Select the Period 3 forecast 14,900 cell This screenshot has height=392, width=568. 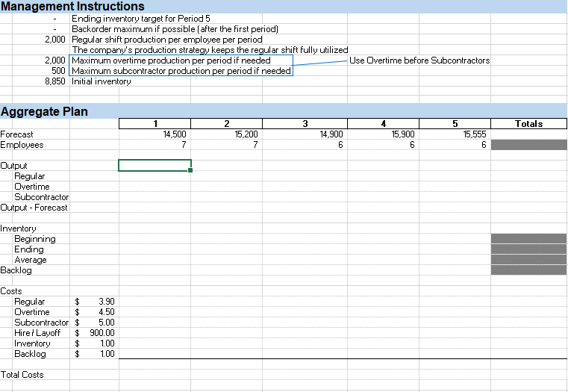(x=331, y=134)
